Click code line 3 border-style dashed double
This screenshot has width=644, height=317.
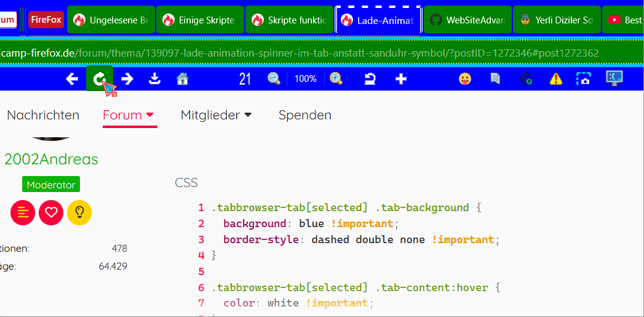click(x=362, y=239)
